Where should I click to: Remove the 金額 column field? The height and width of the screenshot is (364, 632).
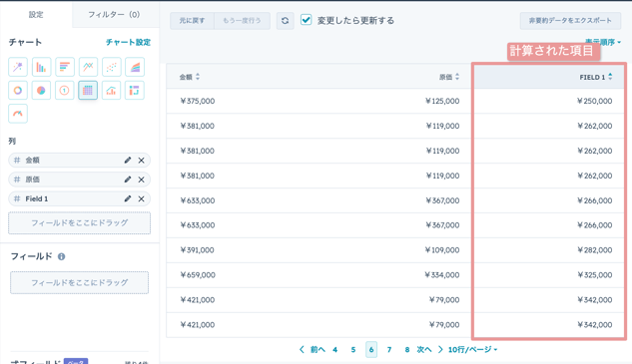tap(141, 161)
